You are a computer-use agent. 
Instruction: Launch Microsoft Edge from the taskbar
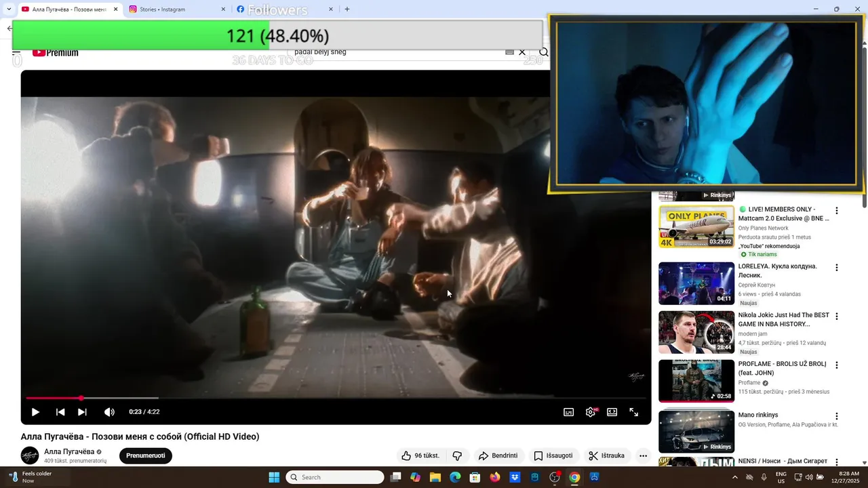pyautogui.click(x=455, y=477)
